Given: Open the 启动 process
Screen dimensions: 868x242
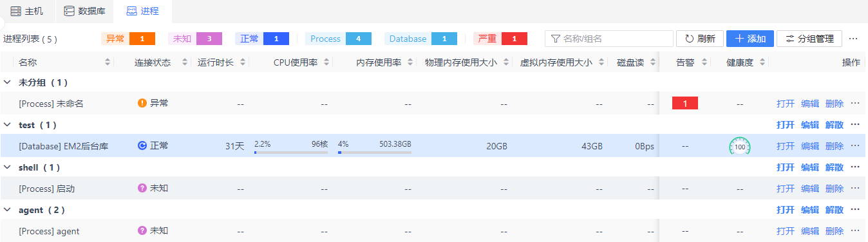Looking at the screenshot, I should tap(786, 189).
